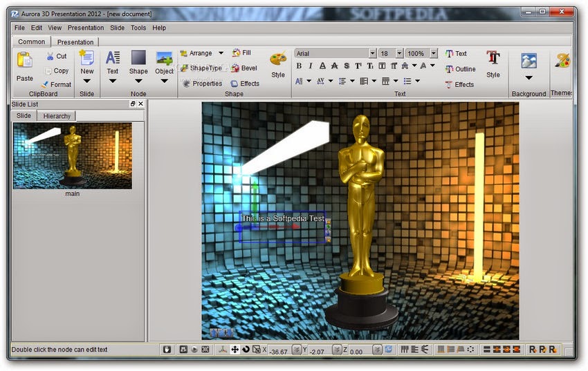Open the bullet list dropdown arrow
This screenshot has height=371, width=588.
(417, 81)
